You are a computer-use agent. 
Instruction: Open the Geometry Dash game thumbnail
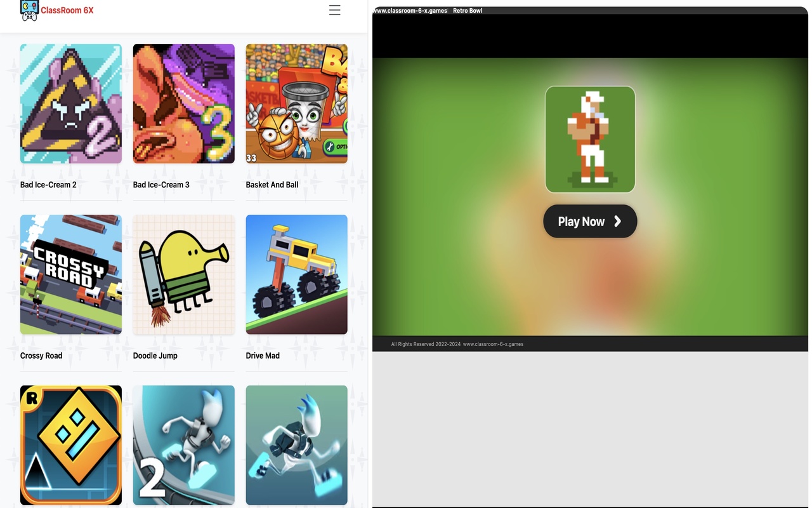pyautogui.click(x=71, y=445)
